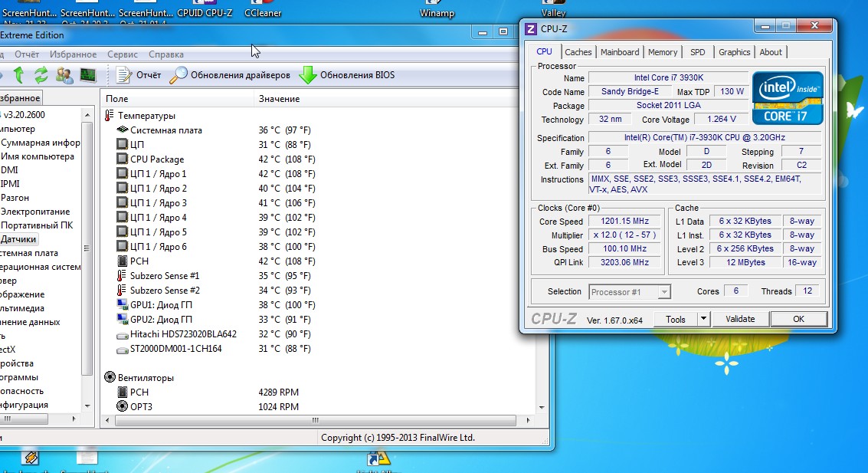Click the green up-arrow toolbar icon
The height and width of the screenshot is (473, 868).
(x=19, y=75)
